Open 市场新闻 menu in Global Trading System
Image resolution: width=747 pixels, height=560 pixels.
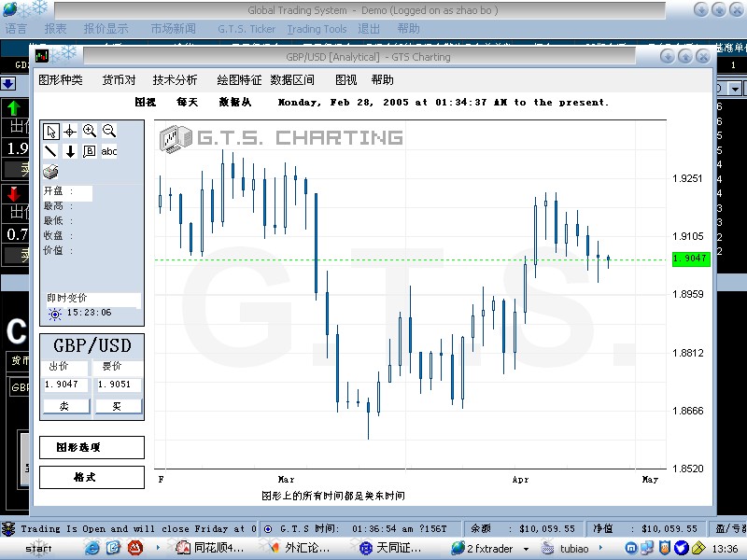[x=173, y=29]
